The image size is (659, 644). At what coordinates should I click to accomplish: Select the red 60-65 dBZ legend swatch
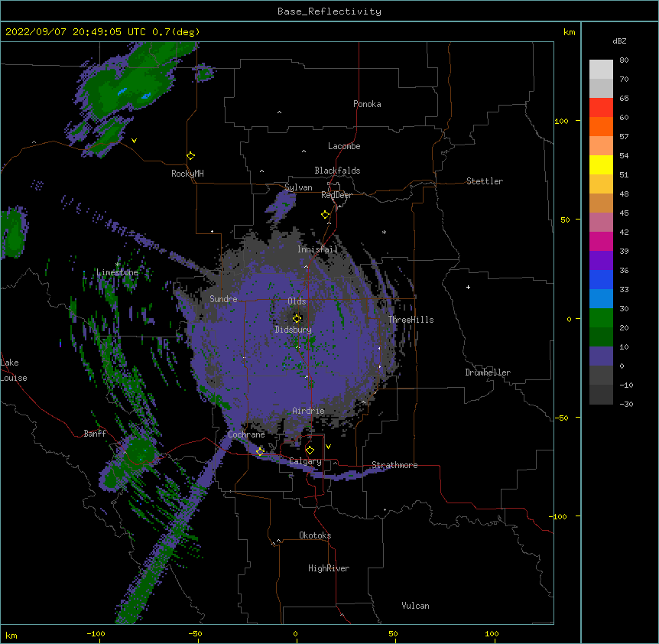click(601, 108)
